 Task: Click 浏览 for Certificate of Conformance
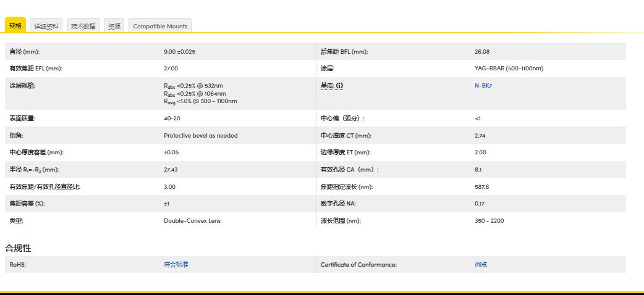click(x=481, y=265)
